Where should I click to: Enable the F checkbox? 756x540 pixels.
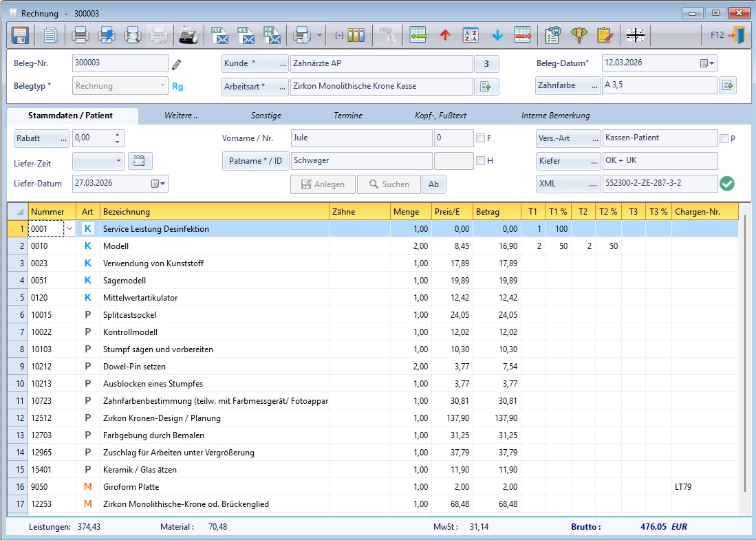click(480, 138)
